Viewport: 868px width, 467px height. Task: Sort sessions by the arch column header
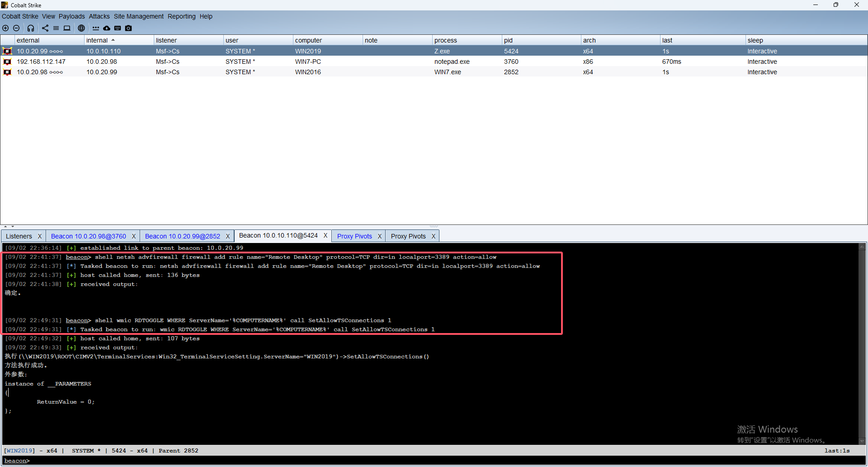coord(621,40)
